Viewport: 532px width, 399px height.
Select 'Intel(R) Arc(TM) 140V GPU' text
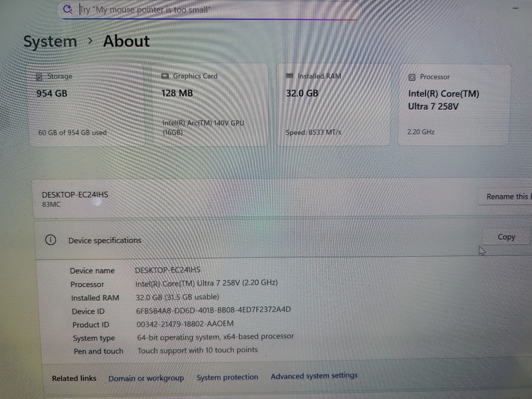pyautogui.click(x=203, y=123)
